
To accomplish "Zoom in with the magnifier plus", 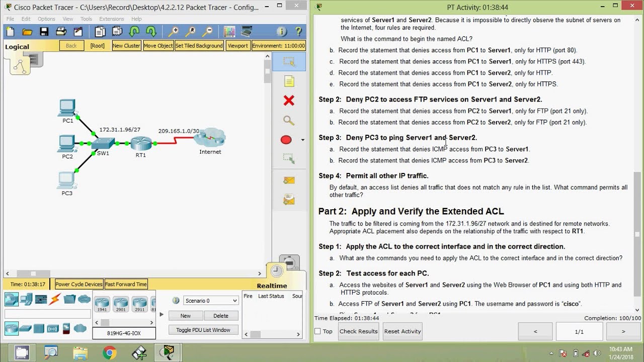I will [173, 32].
